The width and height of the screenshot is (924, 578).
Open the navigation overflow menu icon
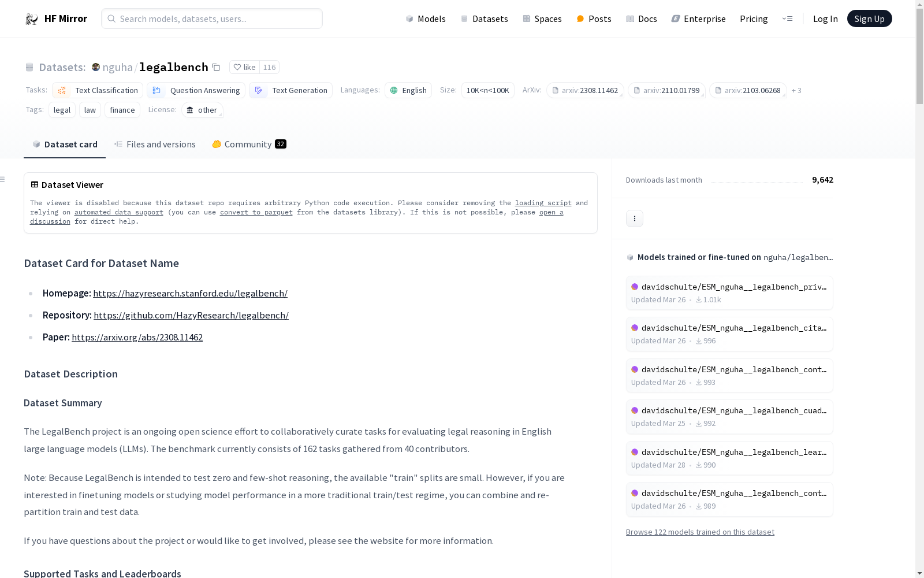(787, 18)
